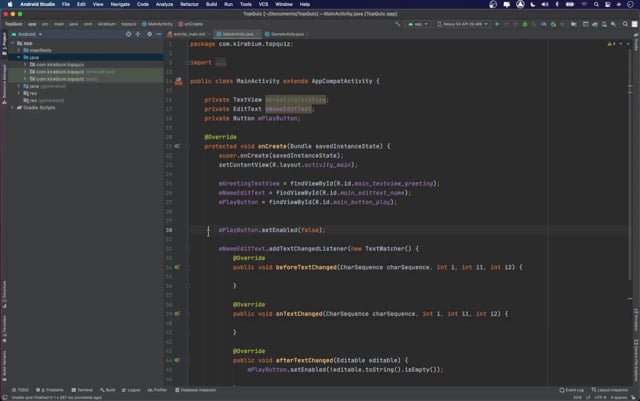This screenshot has width=640, height=401.
Task: Open the Analyze menu
Action: [x=164, y=4]
